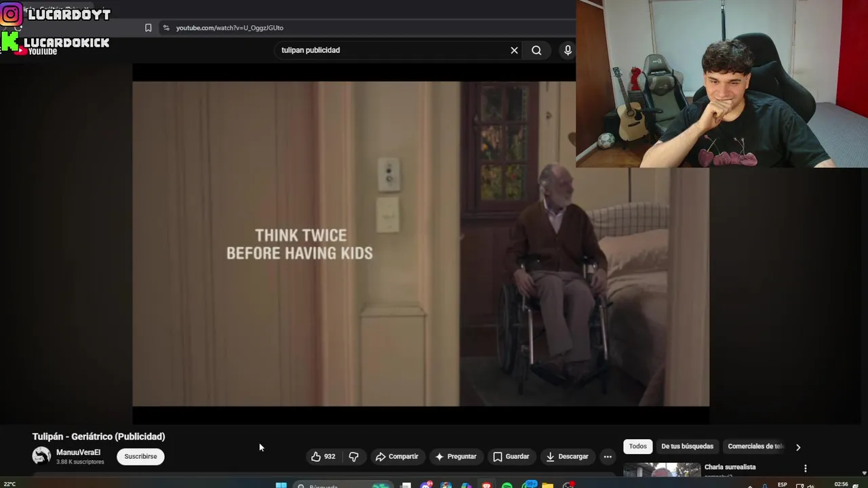Open the 22°C weather widget
The width and height of the screenshot is (868, 488).
(x=9, y=484)
